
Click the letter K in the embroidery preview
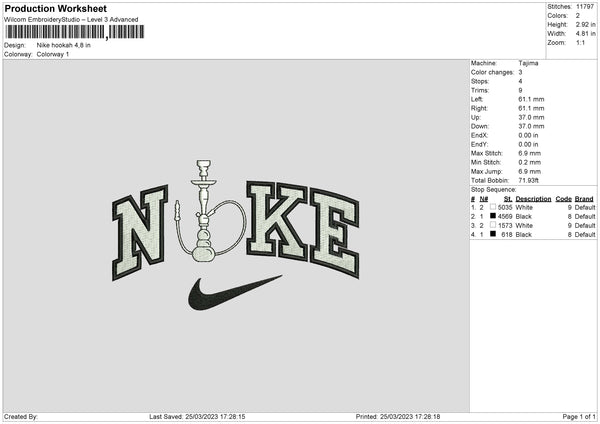click(x=276, y=219)
